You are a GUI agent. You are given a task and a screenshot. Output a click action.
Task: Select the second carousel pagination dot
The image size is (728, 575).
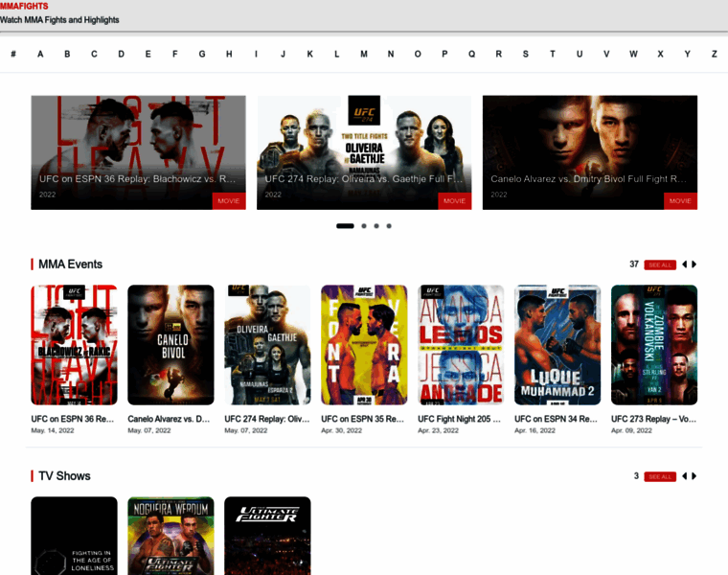click(x=363, y=226)
